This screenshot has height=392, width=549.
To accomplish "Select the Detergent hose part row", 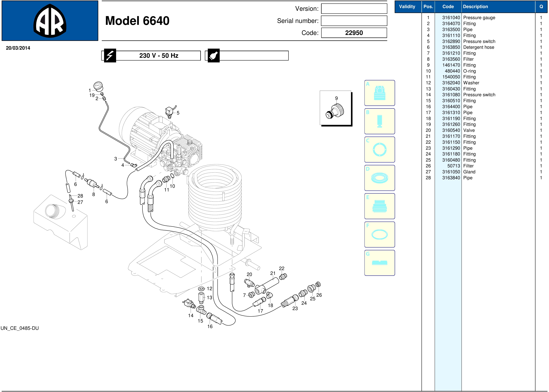I will click(478, 47).
